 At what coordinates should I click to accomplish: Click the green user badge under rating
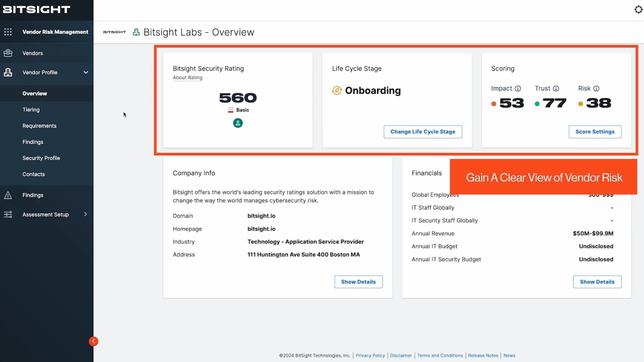[237, 123]
